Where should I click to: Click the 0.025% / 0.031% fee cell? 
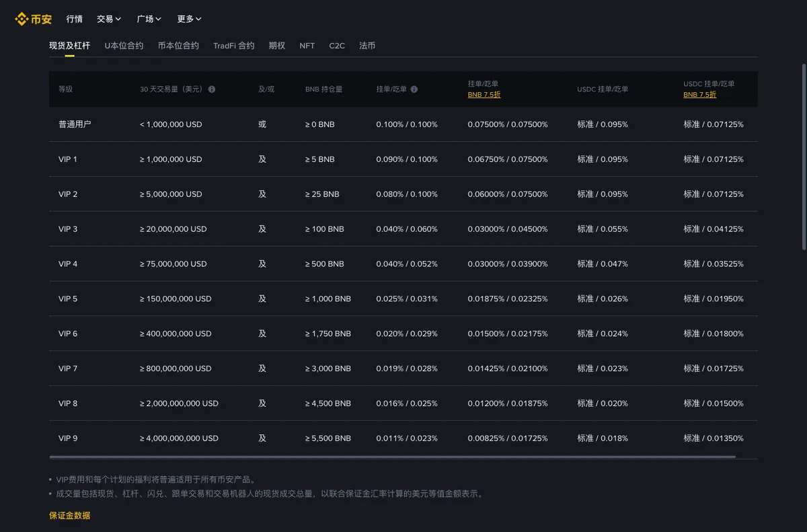(407, 299)
